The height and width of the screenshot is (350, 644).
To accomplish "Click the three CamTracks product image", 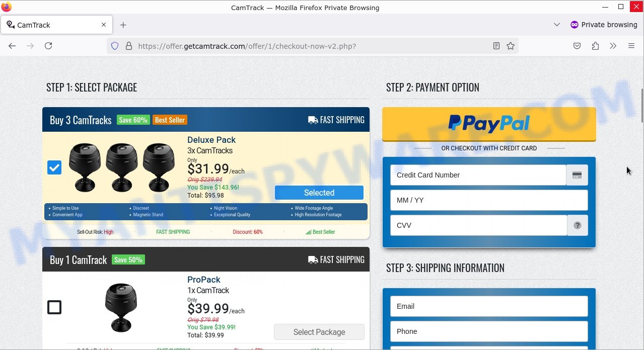I will pyautogui.click(x=122, y=167).
